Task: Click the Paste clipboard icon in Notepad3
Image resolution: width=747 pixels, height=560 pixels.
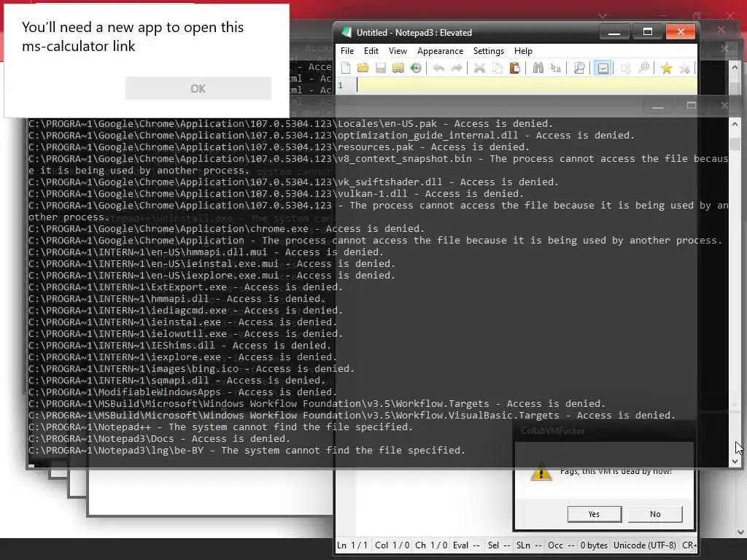Action: pyautogui.click(x=514, y=68)
